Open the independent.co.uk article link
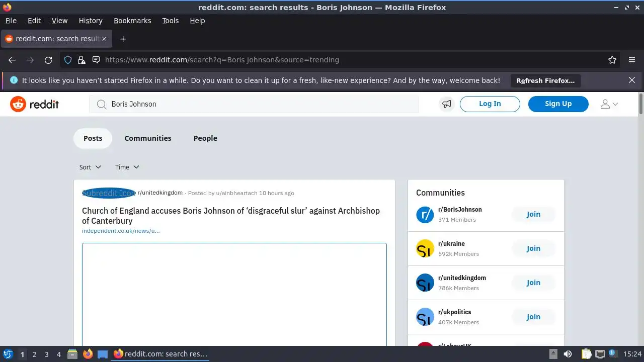The width and height of the screenshot is (644, 362). 121,231
